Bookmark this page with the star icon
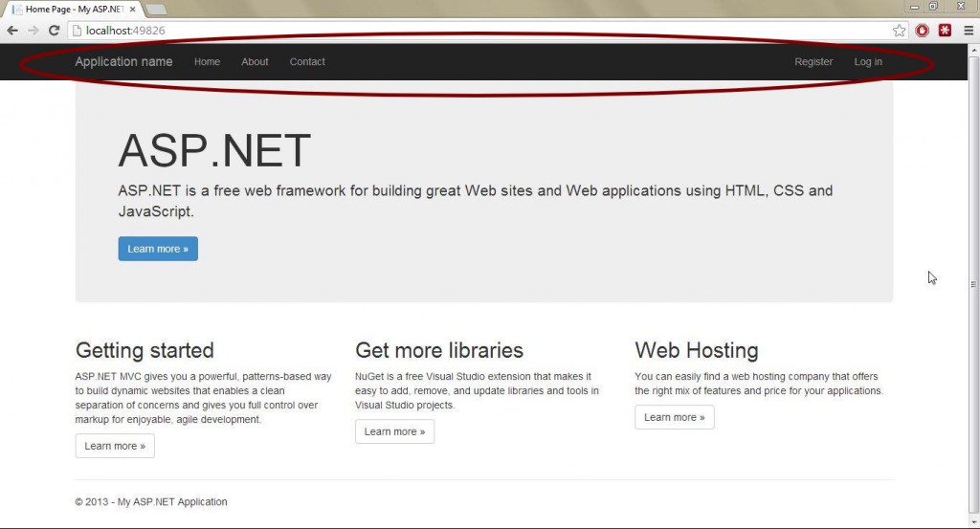980x529 pixels. pos(899,31)
